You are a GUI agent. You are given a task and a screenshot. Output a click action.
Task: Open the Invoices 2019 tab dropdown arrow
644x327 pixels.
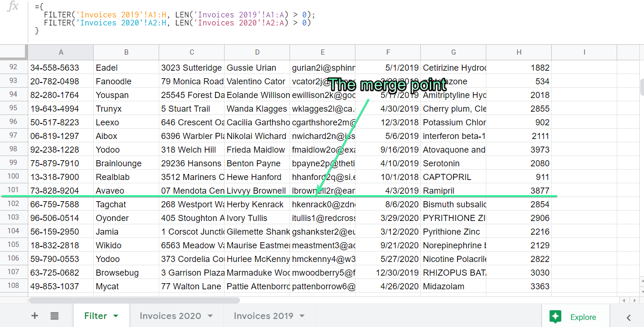(302, 316)
